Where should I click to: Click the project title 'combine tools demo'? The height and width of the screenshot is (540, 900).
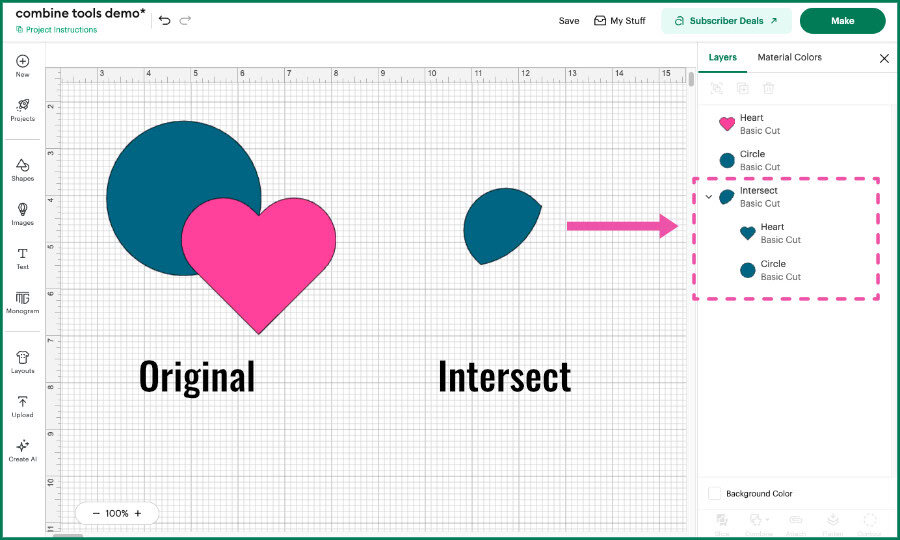point(80,13)
